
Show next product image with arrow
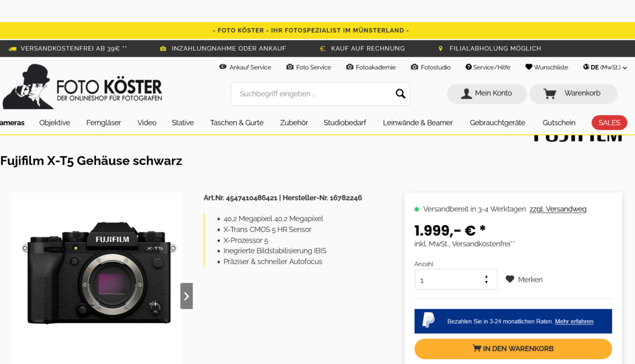click(186, 296)
